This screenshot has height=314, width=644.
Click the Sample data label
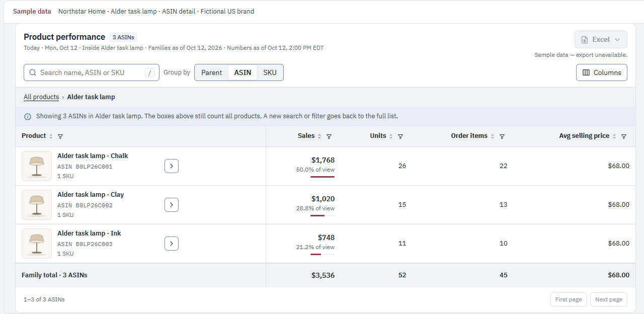pyautogui.click(x=32, y=11)
